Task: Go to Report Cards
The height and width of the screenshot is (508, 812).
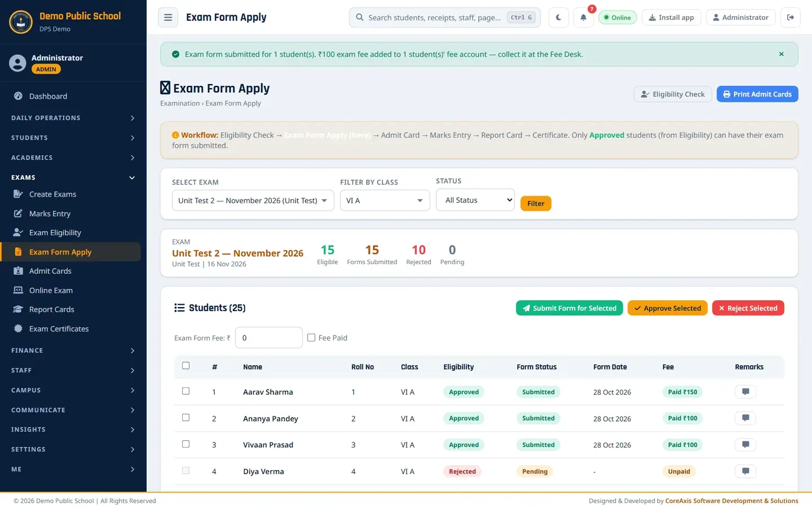Action: point(70,309)
